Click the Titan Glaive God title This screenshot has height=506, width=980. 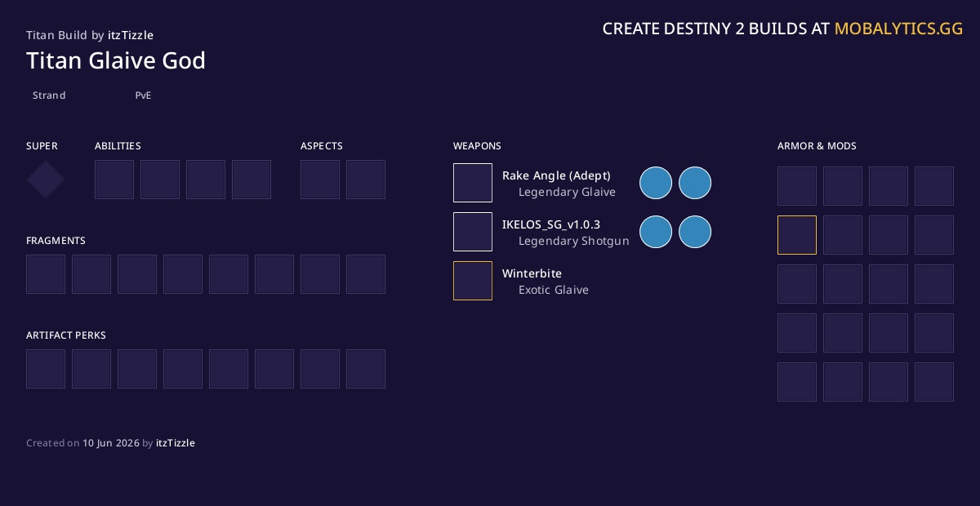(x=116, y=60)
